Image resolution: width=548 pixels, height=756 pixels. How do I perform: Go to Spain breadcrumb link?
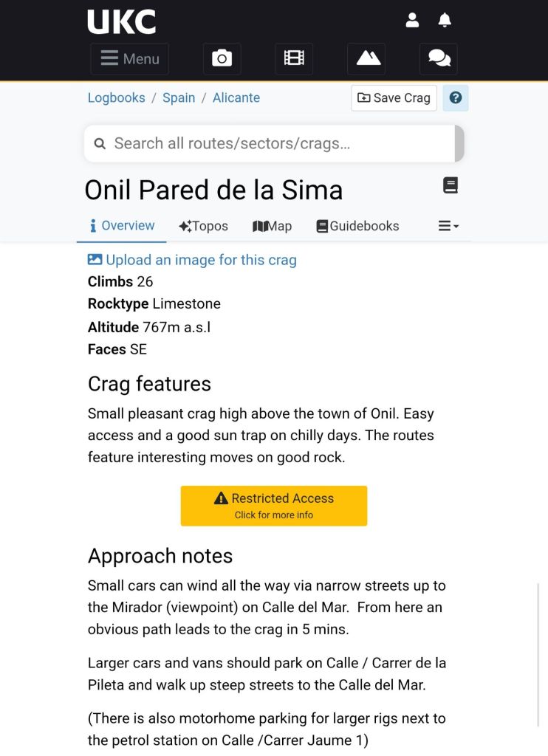[x=179, y=97]
